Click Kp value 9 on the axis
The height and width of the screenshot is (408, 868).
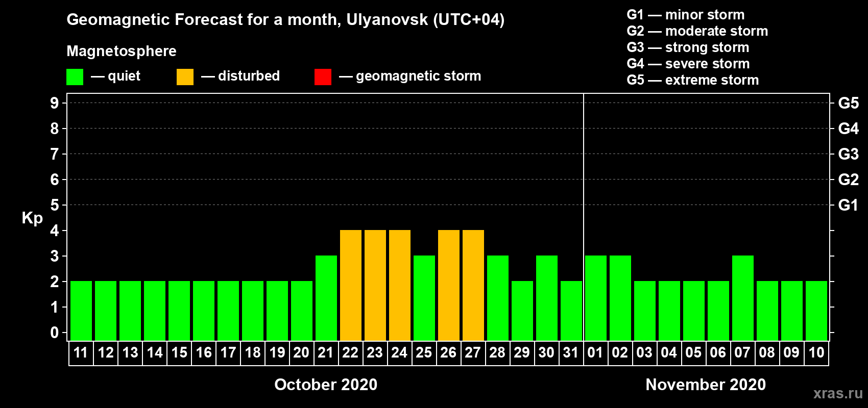(55, 103)
